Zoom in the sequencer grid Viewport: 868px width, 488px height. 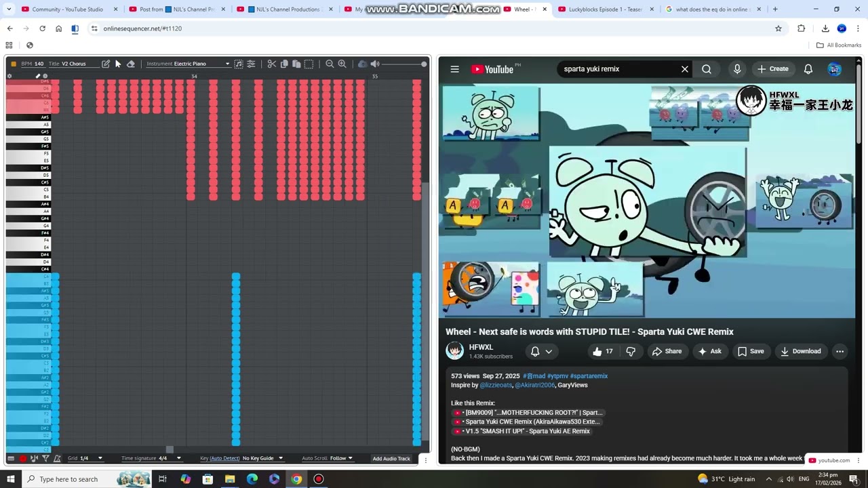[342, 64]
